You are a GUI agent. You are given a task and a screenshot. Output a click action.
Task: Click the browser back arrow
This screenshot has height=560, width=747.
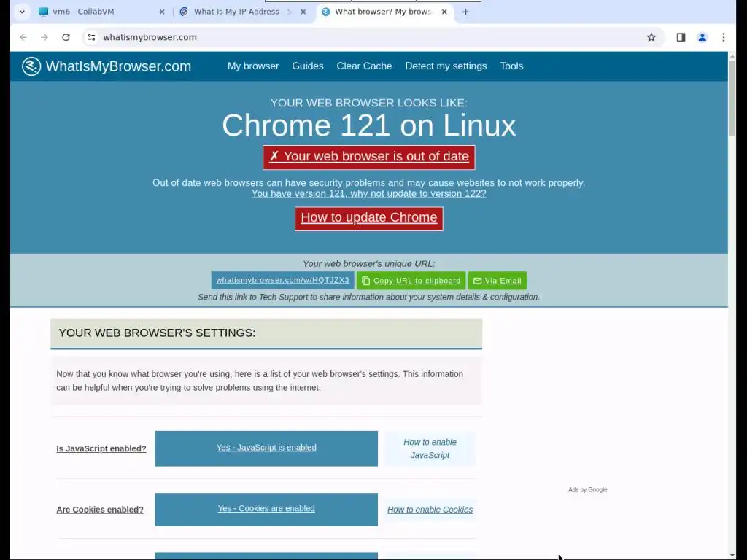coord(23,37)
